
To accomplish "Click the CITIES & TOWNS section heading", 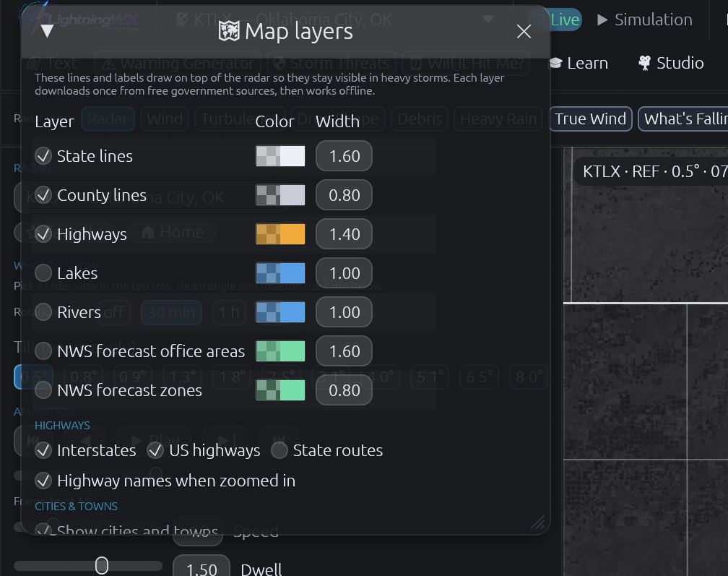I will [76, 507].
